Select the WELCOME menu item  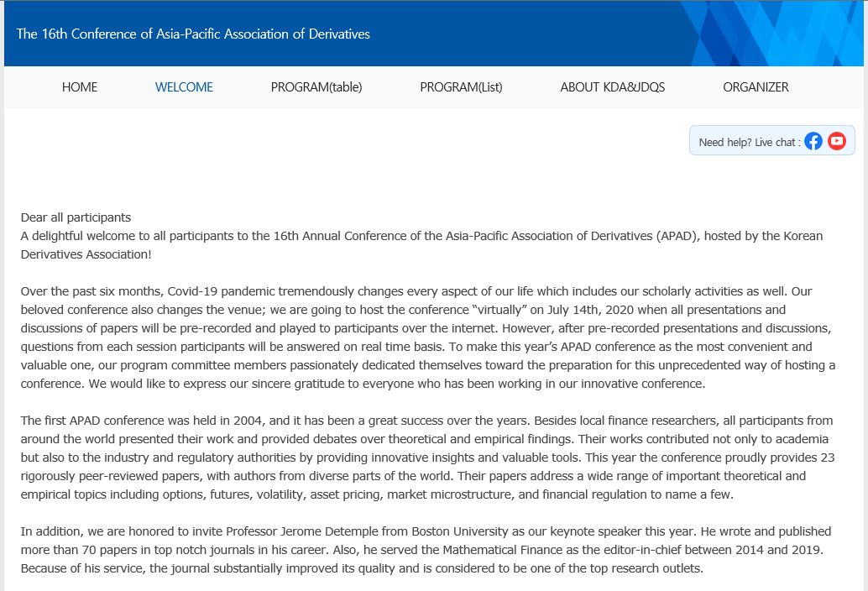coord(184,86)
